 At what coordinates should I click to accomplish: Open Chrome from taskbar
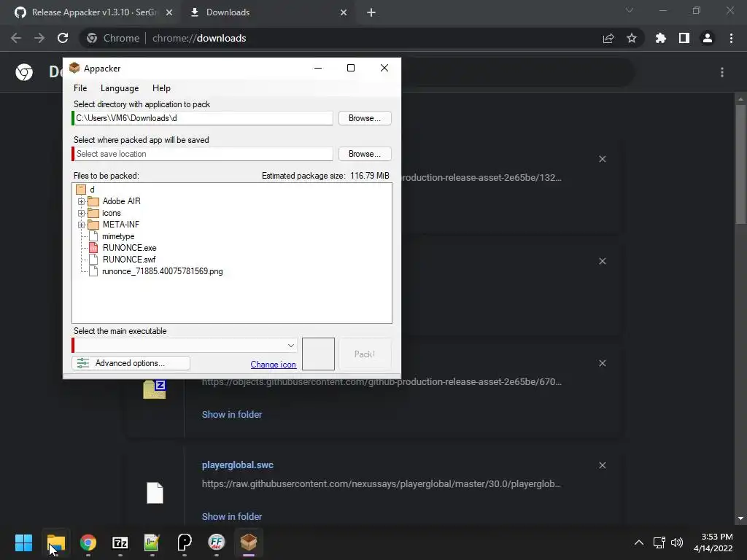pos(88,542)
